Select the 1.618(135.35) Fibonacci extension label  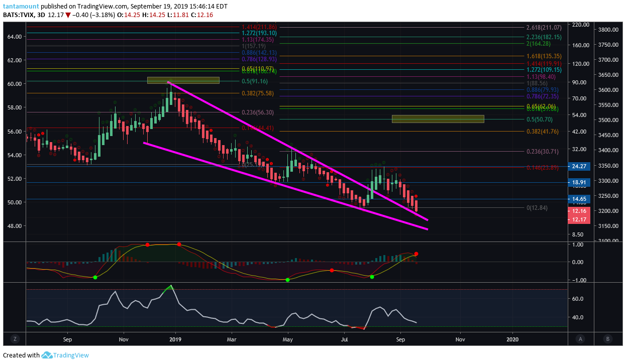coord(544,56)
